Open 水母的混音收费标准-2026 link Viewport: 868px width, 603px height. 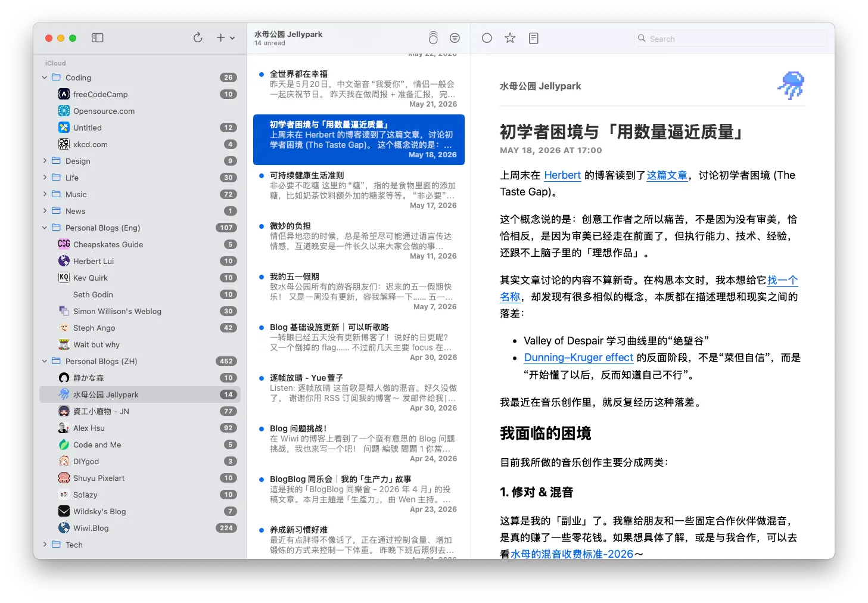(572, 554)
